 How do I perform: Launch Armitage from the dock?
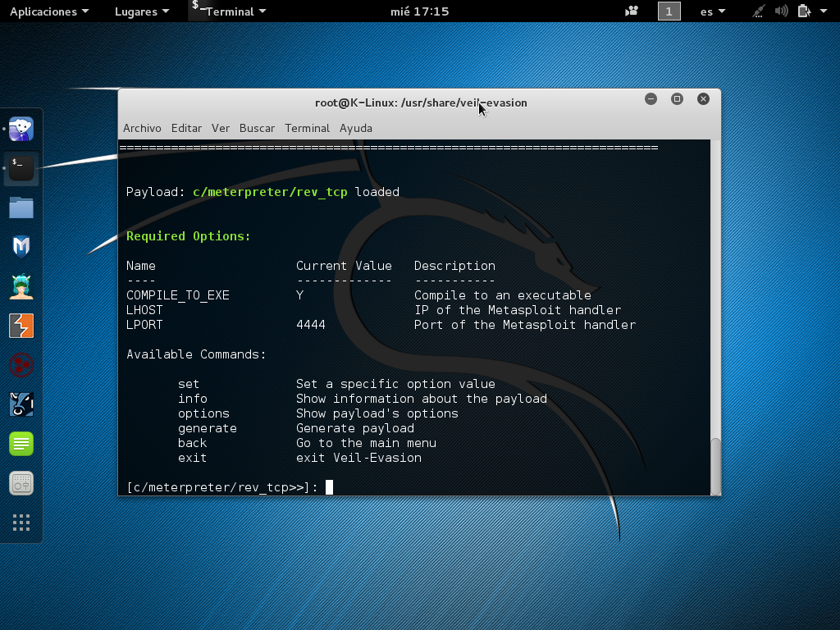(21, 286)
